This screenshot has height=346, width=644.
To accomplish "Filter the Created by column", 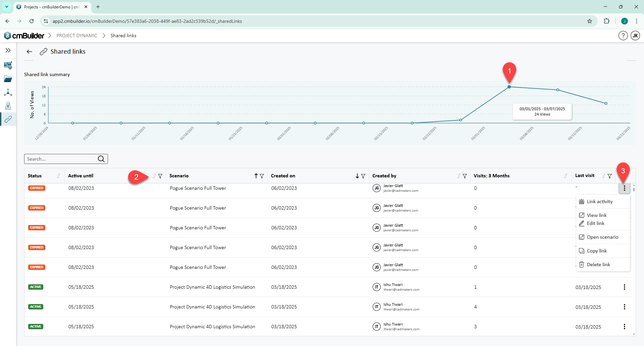I will point(465,176).
